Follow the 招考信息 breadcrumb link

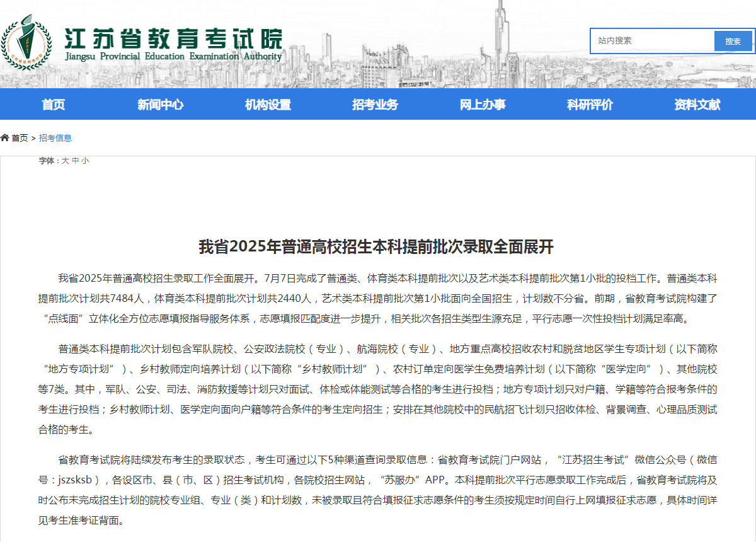55,138
